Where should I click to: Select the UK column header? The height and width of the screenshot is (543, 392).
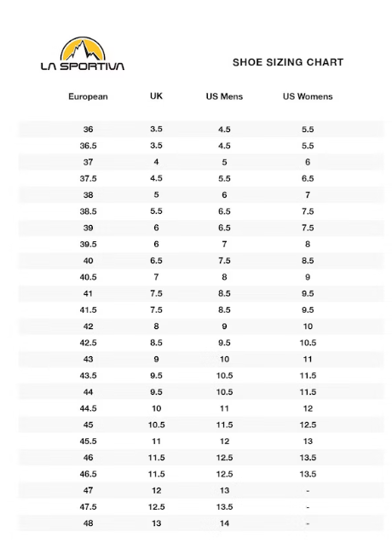click(x=156, y=96)
